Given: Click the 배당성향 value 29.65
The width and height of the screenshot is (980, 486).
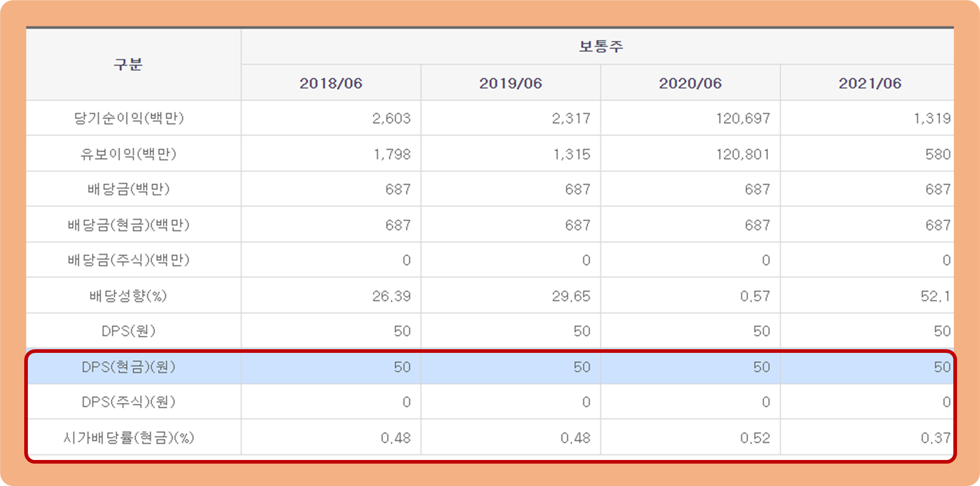Looking at the screenshot, I should pos(571,296).
